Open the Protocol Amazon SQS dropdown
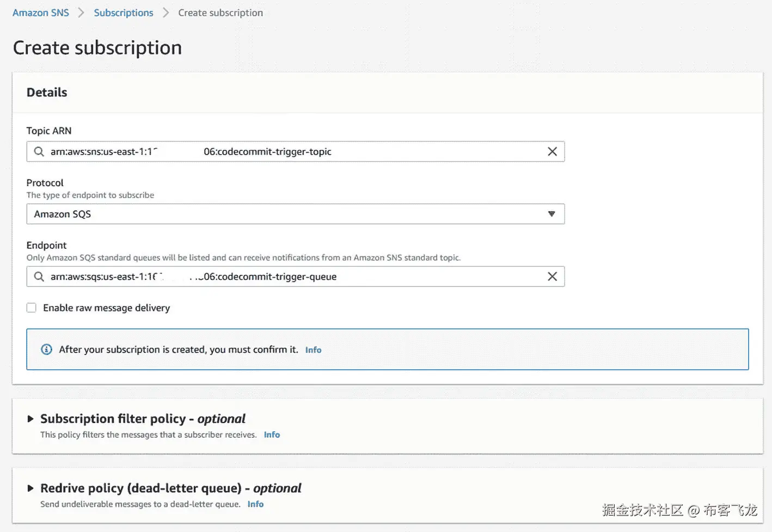772x532 pixels. 294,214
